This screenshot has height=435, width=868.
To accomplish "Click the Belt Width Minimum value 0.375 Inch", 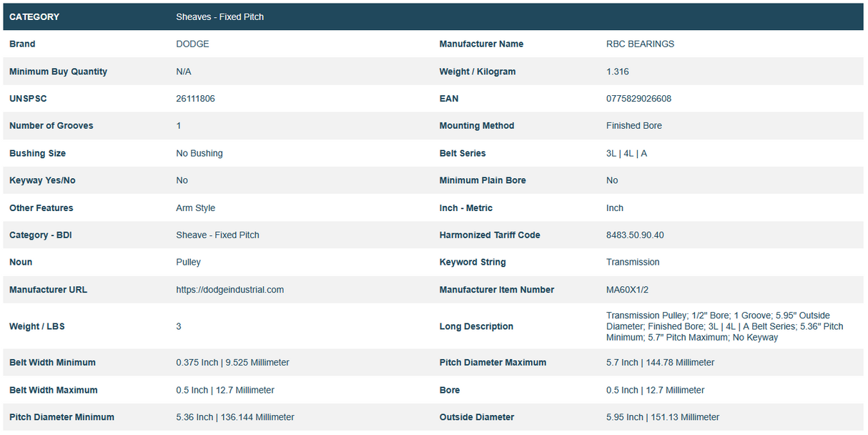I will (232, 363).
